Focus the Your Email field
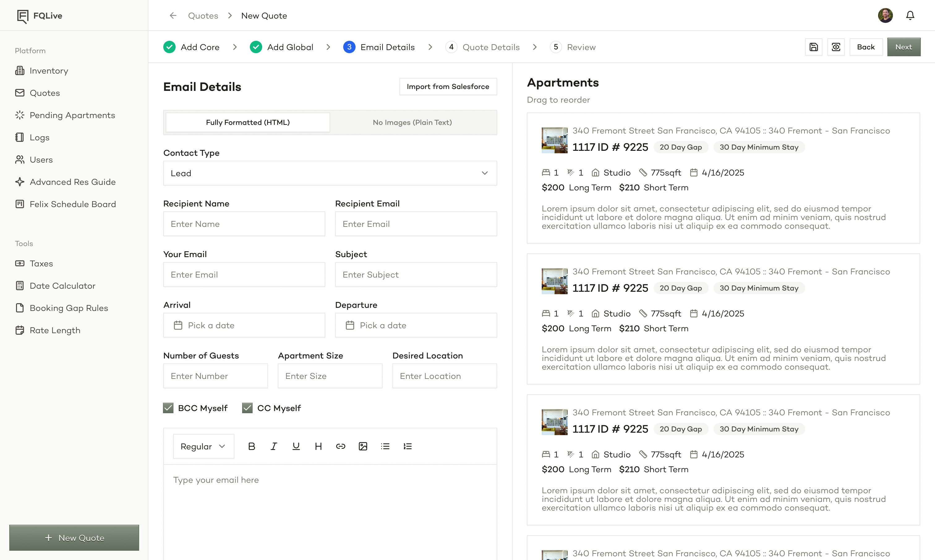 pyautogui.click(x=244, y=275)
